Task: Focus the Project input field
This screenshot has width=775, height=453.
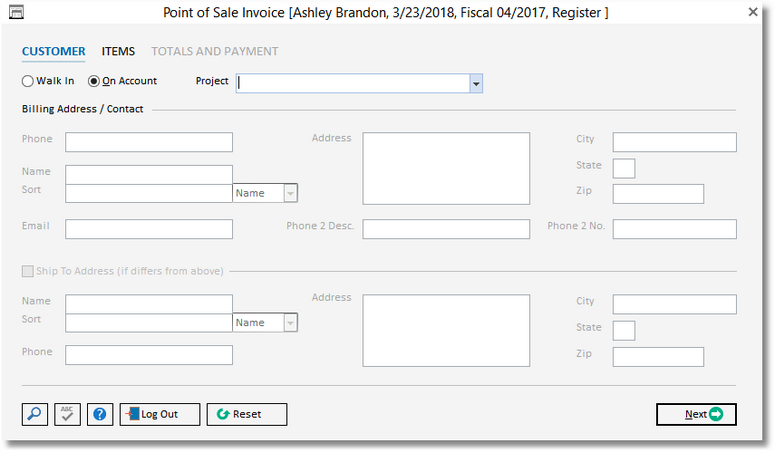Action: (x=353, y=83)
